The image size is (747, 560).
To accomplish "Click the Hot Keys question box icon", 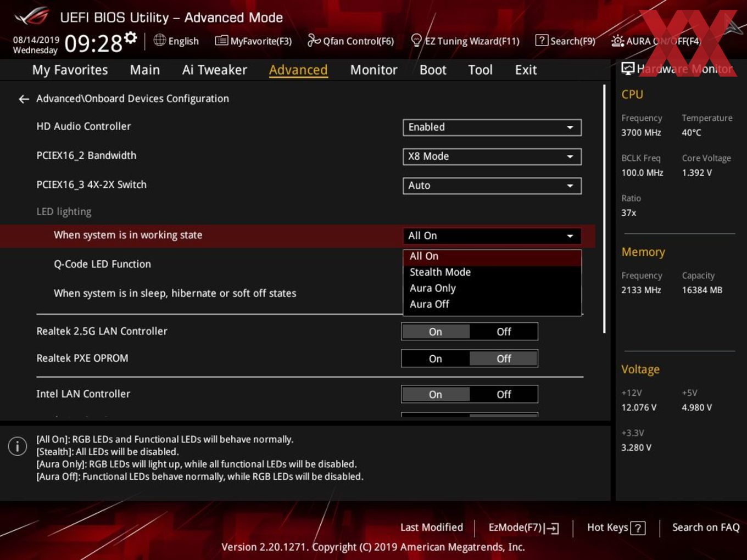I will pos(638,528).
